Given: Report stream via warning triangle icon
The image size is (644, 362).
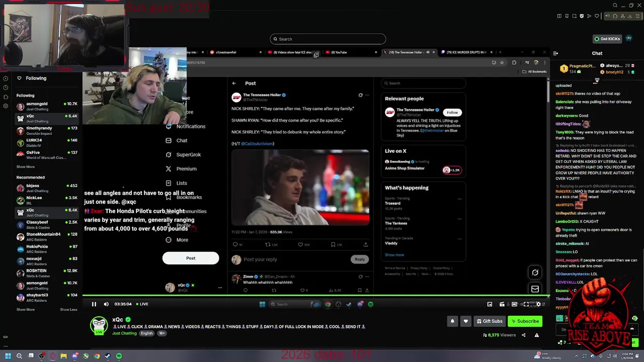Looking at the screenshot, I should (x=536, y=335).
